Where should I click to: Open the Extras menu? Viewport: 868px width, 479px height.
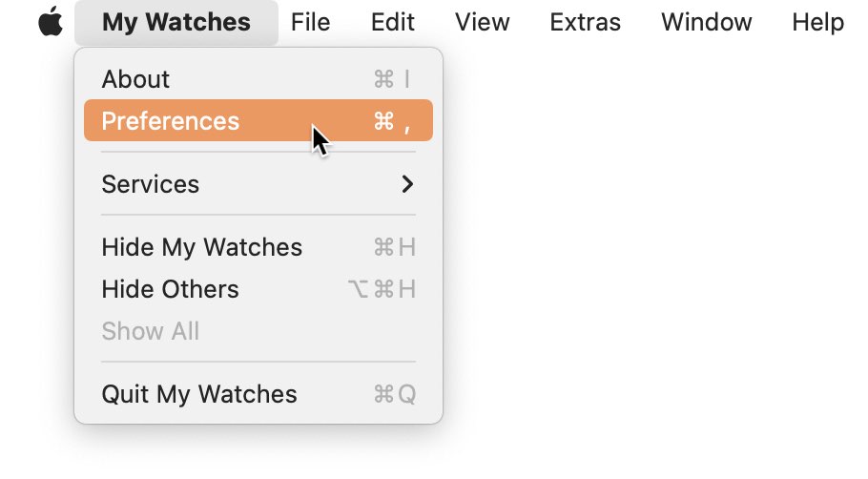pyautogui.click(x=585, y=22)
